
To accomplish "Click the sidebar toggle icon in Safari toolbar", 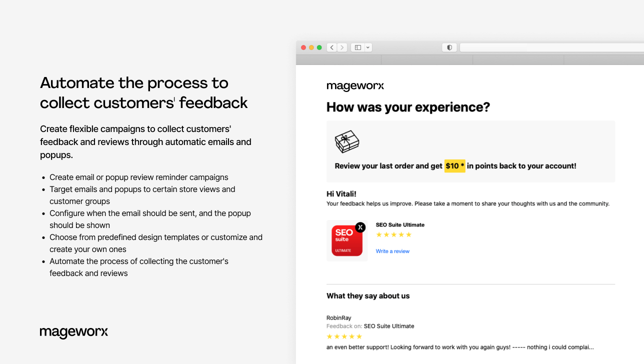I will coord(357,47).
